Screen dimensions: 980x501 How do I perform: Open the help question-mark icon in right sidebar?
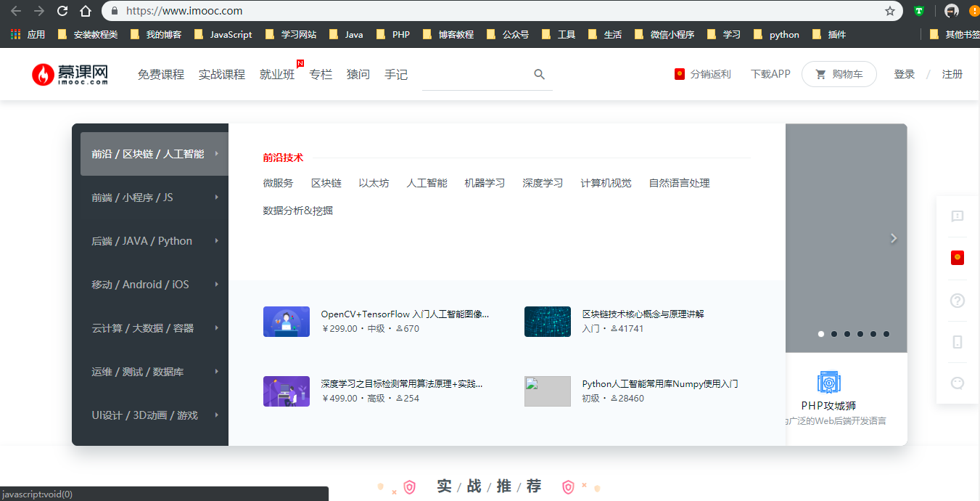(x=957, y=300)
